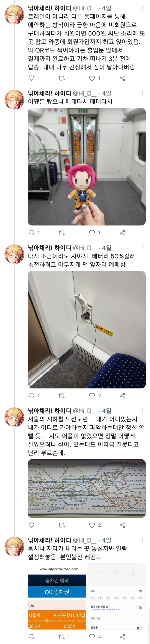
Task: Open the @Hi_D__ handle on the charger tweet
Action: [85, 248]
